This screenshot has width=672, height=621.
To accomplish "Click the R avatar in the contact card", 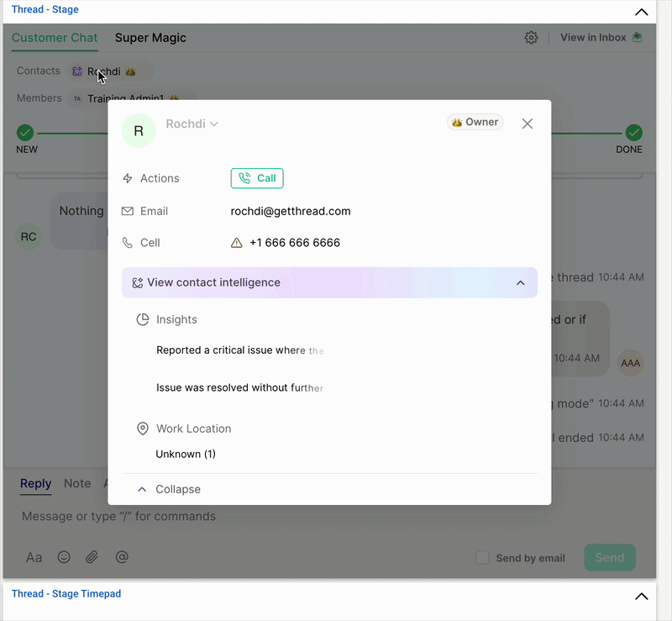I will pyautogui.click(x=139, y=130).
